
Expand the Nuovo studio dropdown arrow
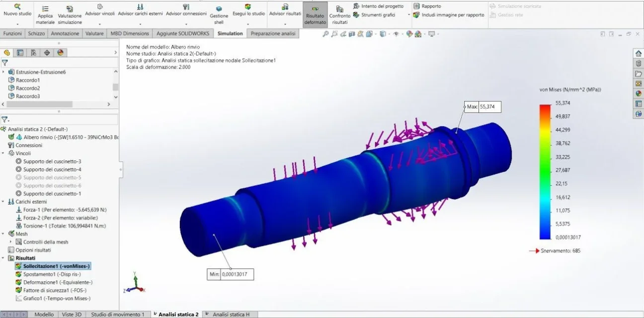(17, 24)
